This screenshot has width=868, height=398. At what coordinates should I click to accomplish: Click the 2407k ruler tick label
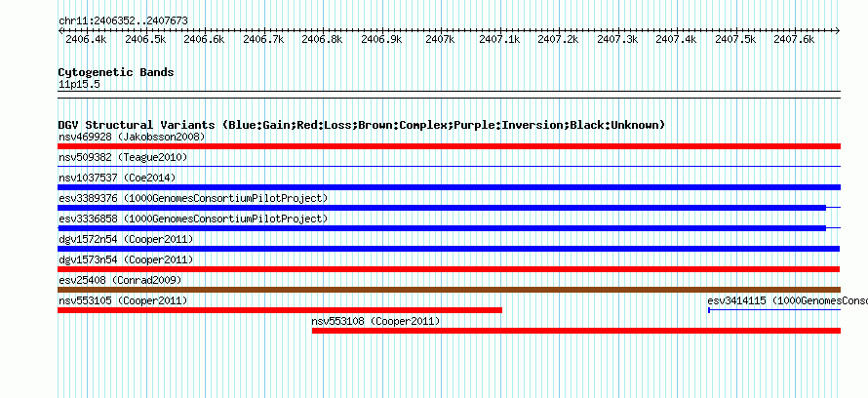coord(440,39)
